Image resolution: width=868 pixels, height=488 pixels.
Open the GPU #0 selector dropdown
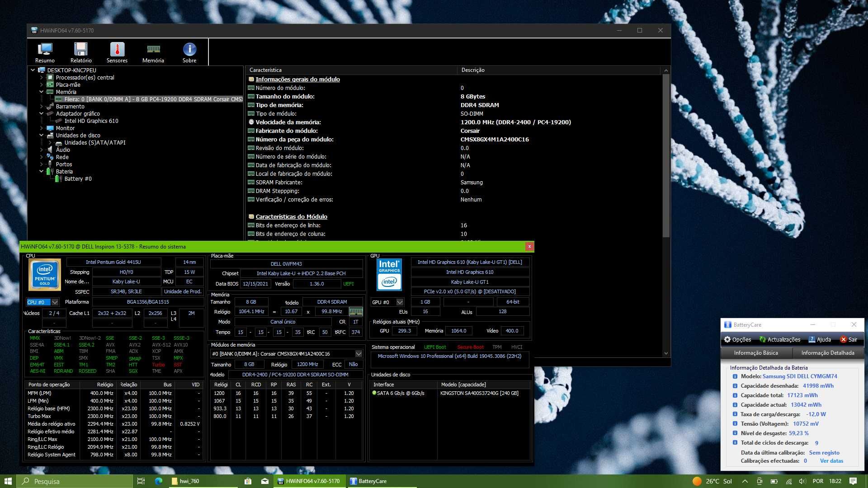tap(387, 302)
